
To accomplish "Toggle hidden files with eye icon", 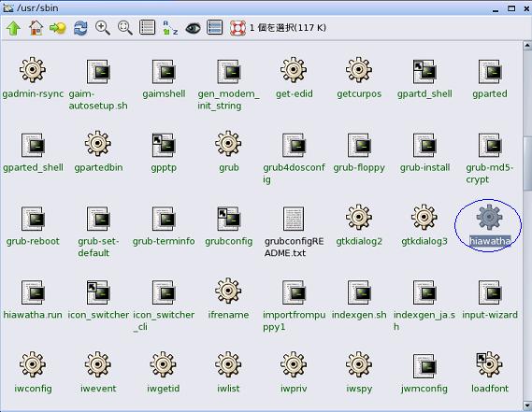I will coord(193,28).
